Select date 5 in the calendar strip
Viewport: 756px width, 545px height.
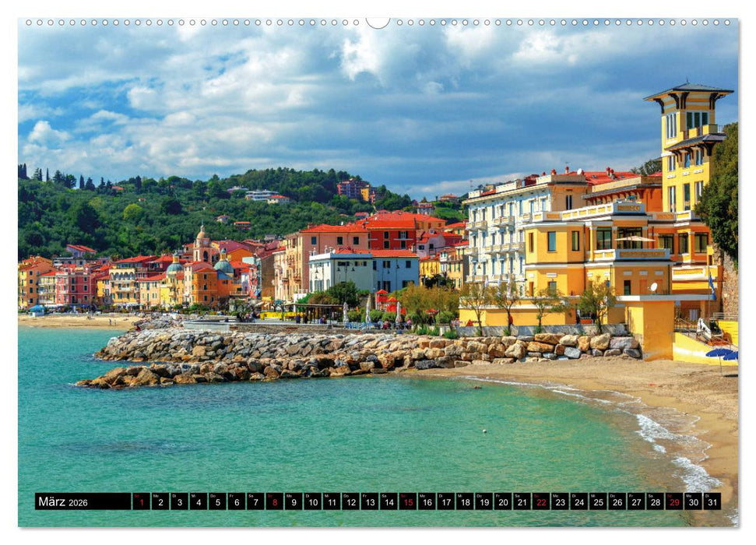point(217,501)
